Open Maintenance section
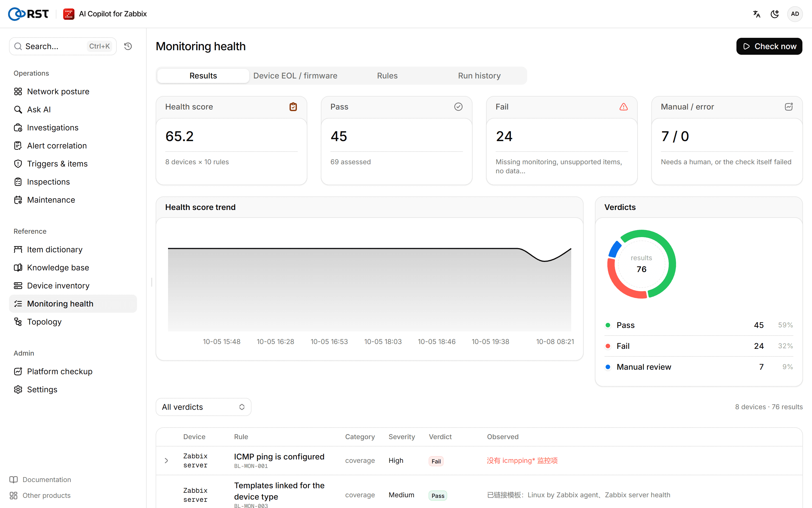The image size is (812, 508). tap(73, 200)
